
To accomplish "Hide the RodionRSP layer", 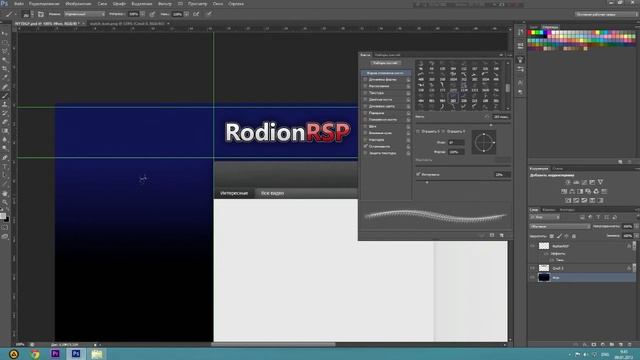I will pyautogui.click(x=532, y=246).
